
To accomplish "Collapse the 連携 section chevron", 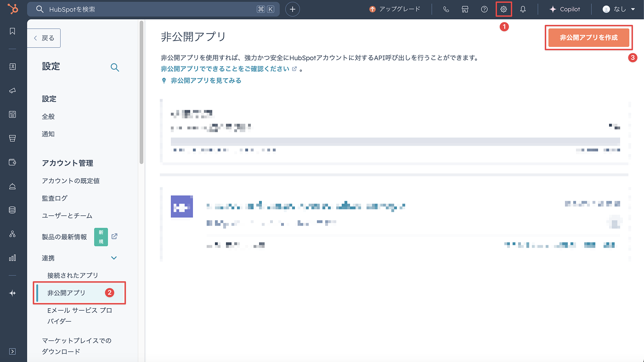I will [x=114, y=258].
